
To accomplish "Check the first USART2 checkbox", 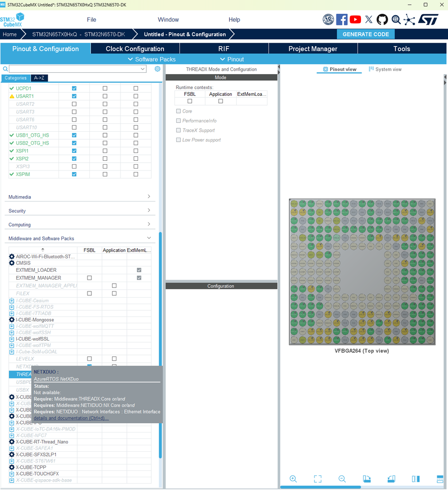I will coord(74,104).
